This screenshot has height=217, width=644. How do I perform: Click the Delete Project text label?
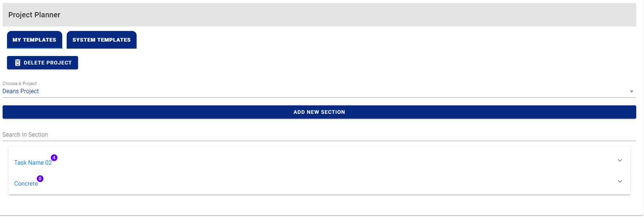(47, 63)
